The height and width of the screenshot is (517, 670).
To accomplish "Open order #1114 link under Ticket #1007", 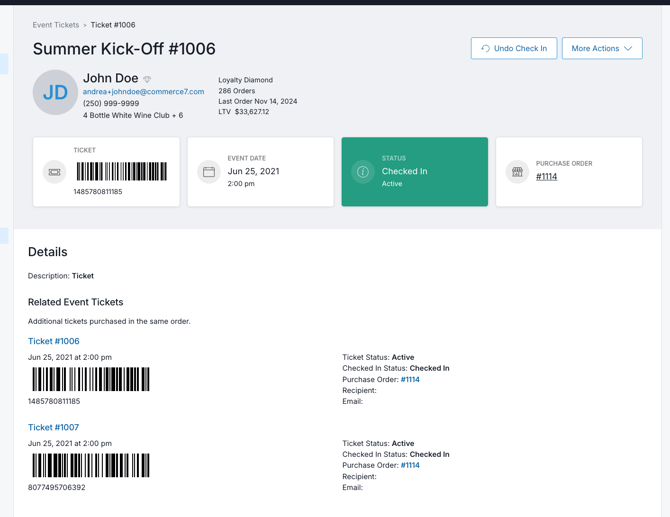I will 410,465.
